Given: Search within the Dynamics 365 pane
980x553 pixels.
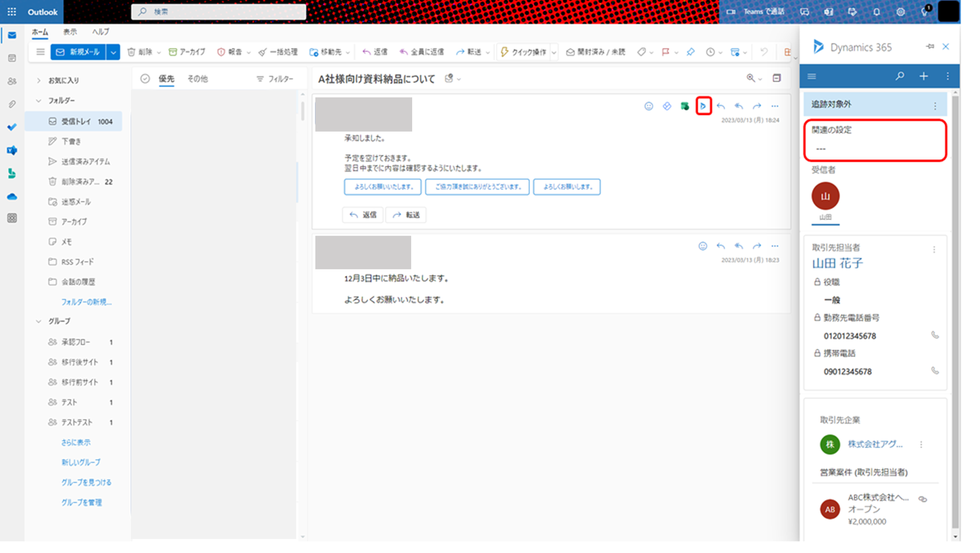Looking at the screenshot, I should 900,76.
